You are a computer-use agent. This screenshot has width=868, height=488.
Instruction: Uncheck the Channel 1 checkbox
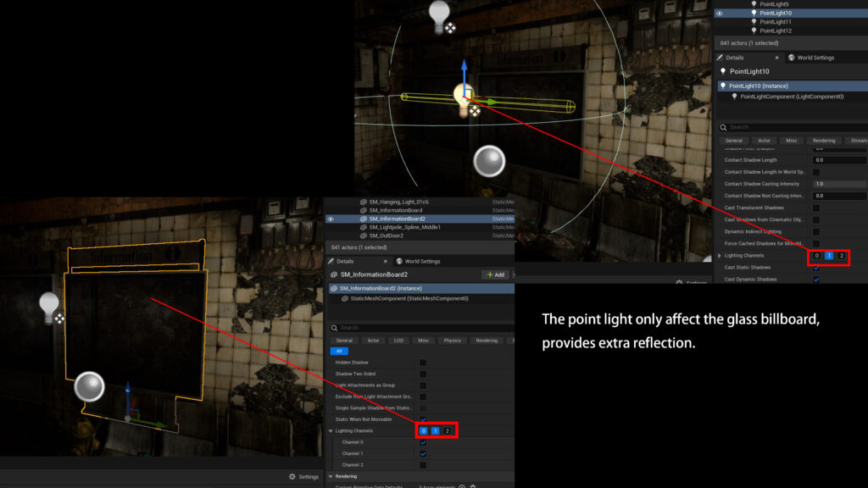[423, 454]
